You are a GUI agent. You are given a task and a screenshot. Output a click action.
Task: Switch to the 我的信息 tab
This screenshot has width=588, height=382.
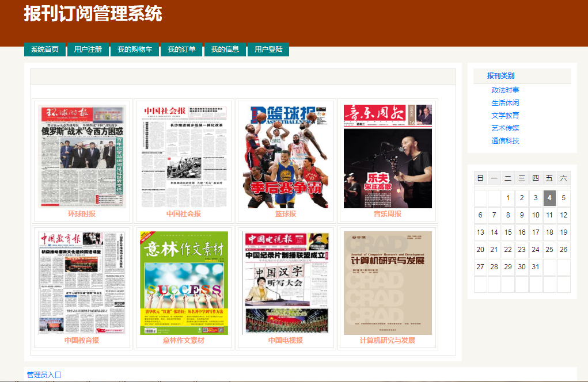point(225,49)
